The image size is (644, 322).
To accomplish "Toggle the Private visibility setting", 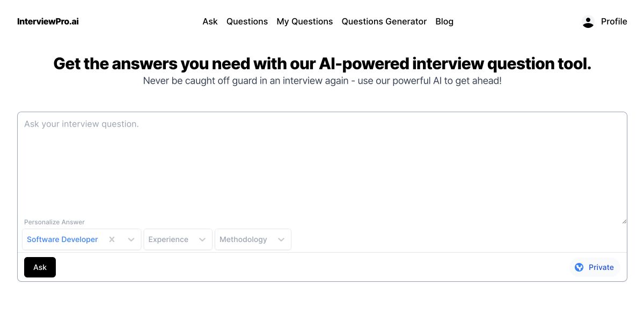I will (x=595, y=267).
